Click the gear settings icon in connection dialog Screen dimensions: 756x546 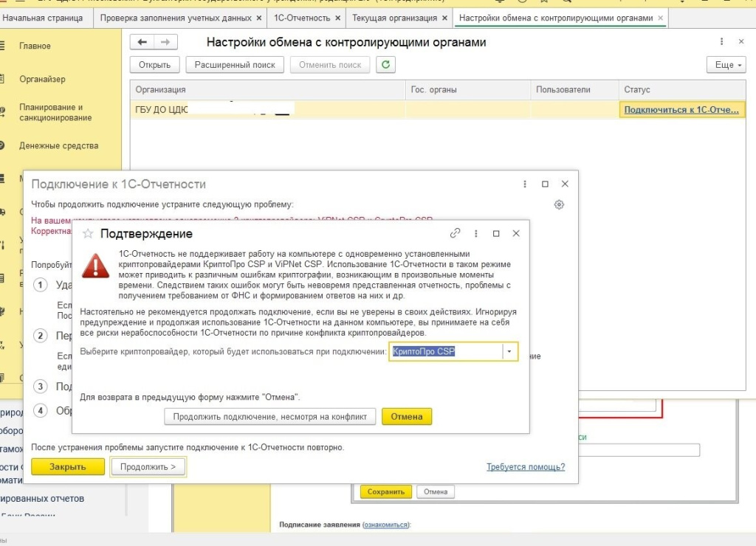coord(560,204)
